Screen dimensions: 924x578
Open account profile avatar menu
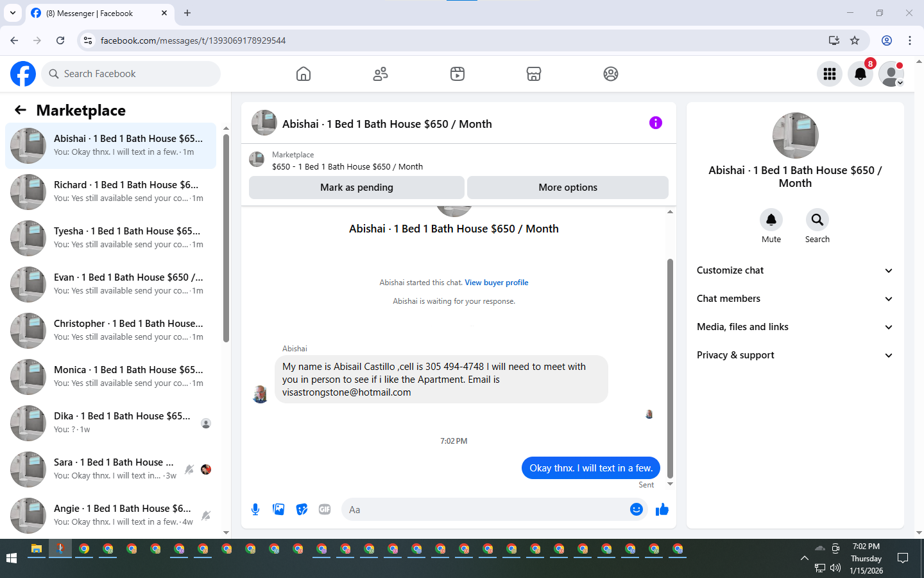point(891,74)
